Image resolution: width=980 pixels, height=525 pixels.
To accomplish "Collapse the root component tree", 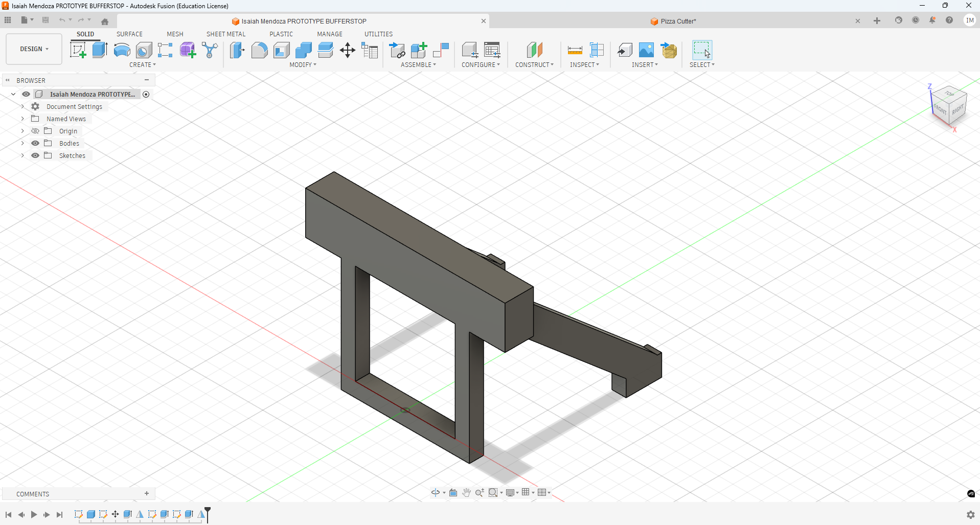I will pos(13,94).
